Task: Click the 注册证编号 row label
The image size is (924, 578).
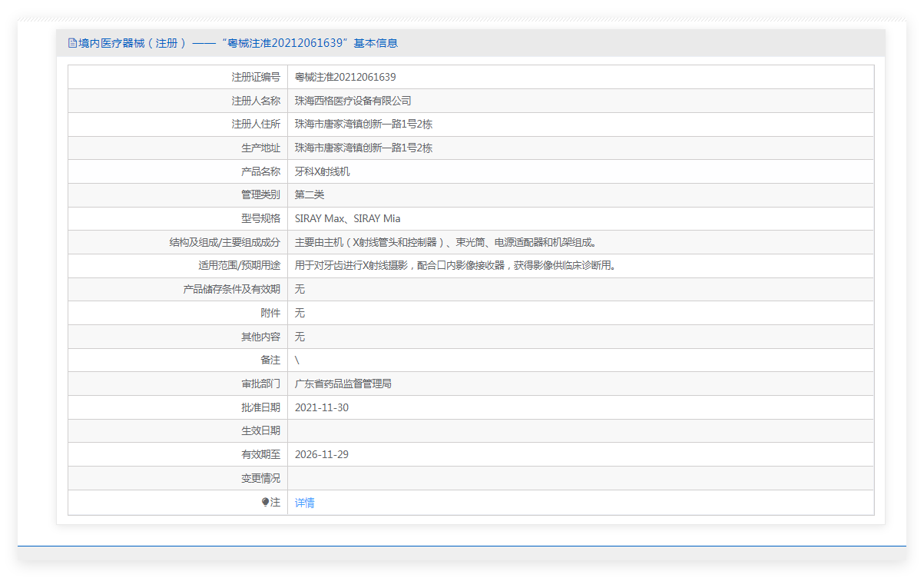Action: [256, 77]
